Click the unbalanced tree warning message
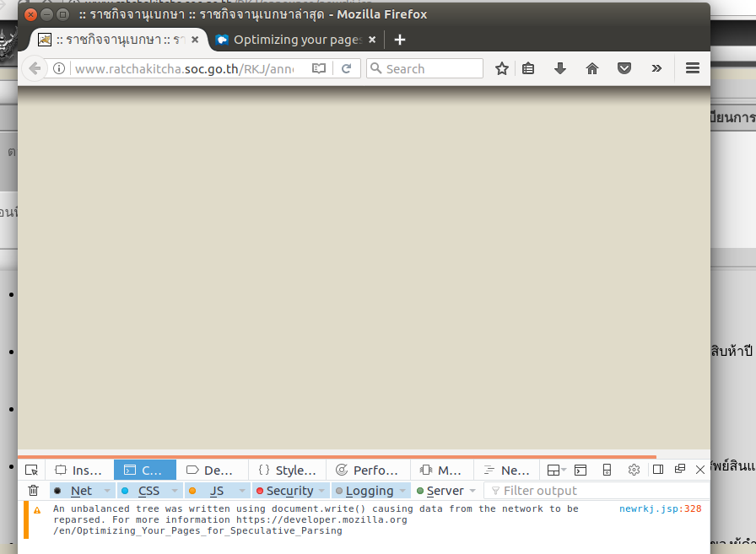Image resolution: width=756 pixels, height=554 pixels. (x=316, y=519)
